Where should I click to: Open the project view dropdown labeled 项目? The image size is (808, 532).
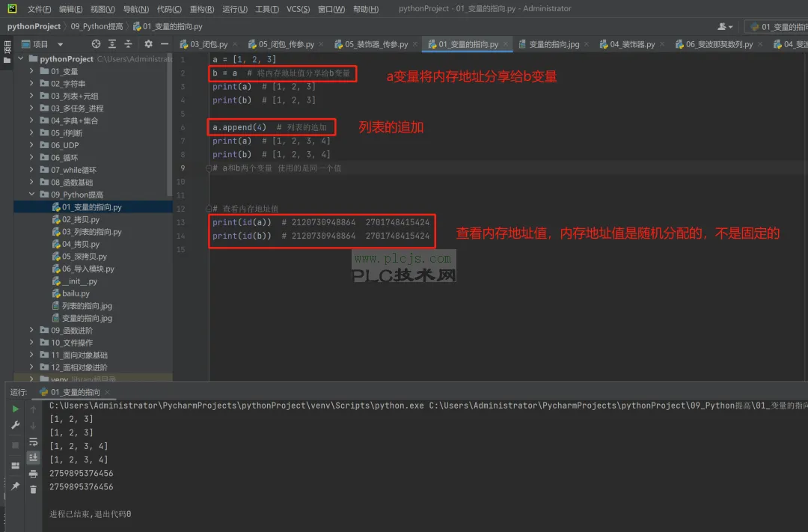(42, 44)
